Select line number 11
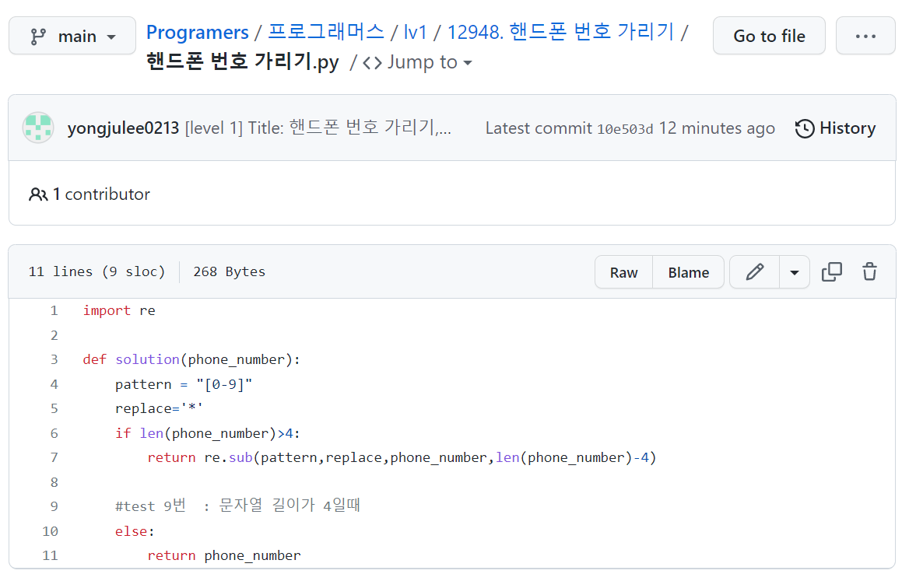This screenshot has width=923, height=588. (x=50, y=555)
